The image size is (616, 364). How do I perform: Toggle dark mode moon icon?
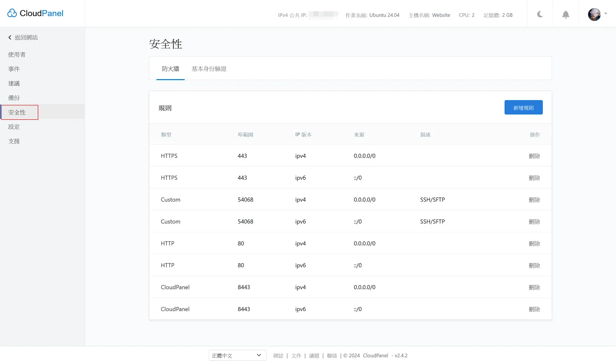pyautogui.click(x=540, y=14)
